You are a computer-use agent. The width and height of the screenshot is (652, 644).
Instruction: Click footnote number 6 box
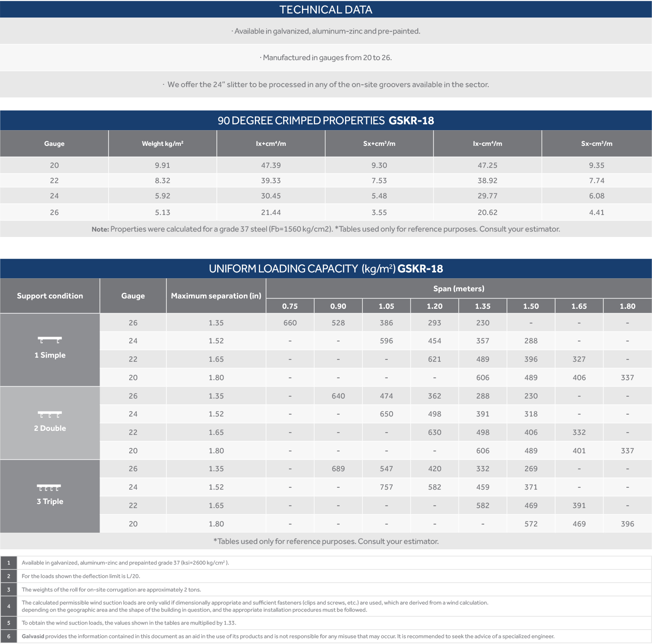pyautogui.click(x=9, y=636)
